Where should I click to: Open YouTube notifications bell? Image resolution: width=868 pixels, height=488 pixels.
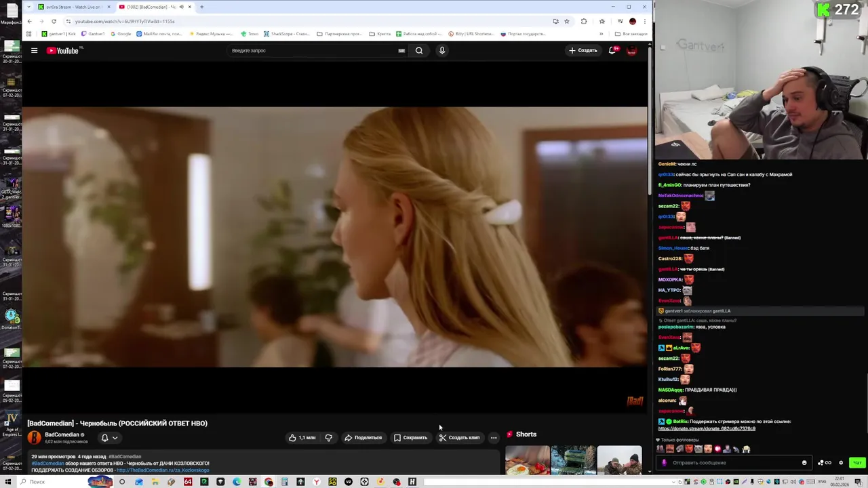pyautogui.click(x=612, y=50)
